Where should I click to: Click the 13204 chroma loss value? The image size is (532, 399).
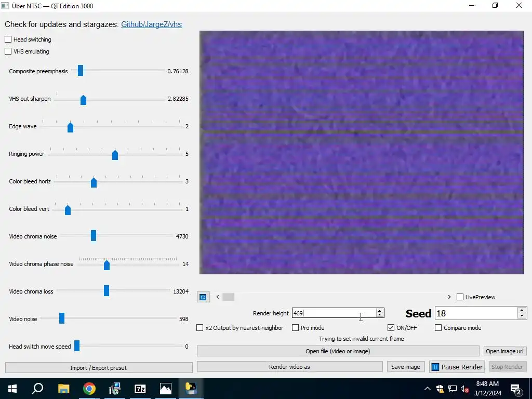pyautogui.click(x=181, y=291)
